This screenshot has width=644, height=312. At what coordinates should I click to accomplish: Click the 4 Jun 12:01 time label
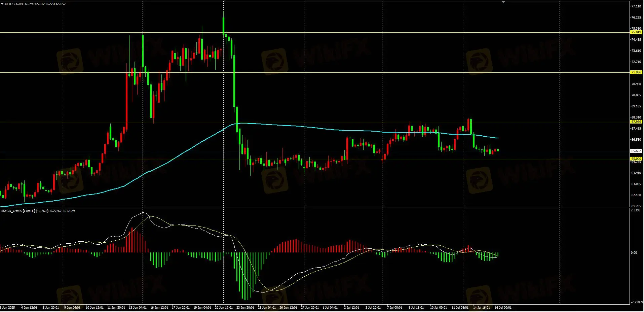pos(29,308)
